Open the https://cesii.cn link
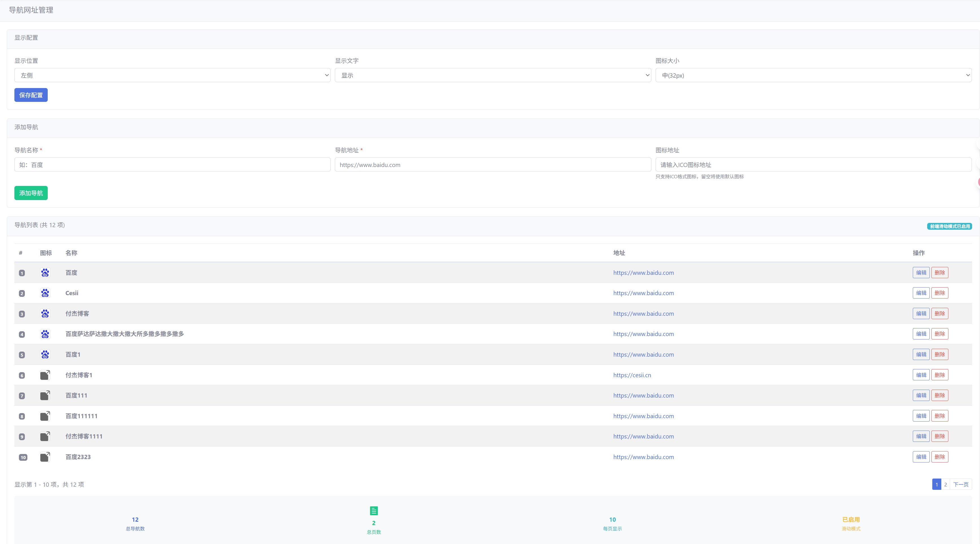The height and width of the screenshot is (544, 980). tap(632, 375)
